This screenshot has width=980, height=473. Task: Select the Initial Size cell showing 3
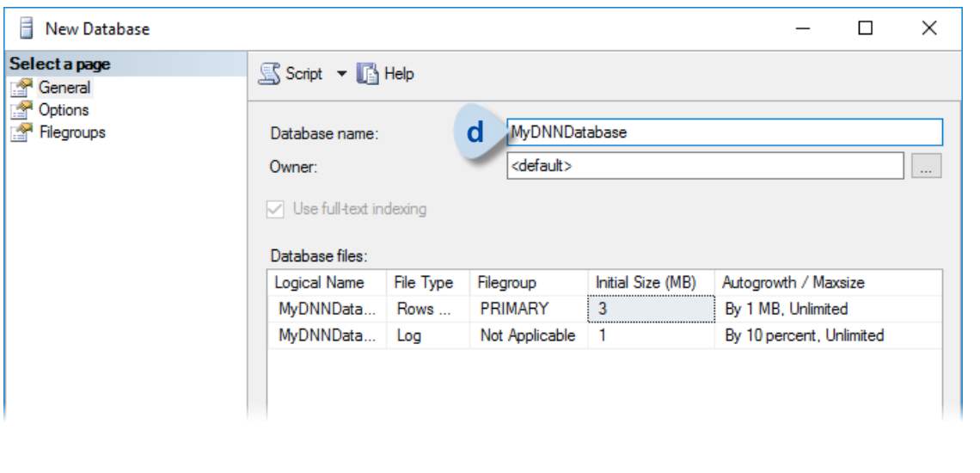(651, 309)
